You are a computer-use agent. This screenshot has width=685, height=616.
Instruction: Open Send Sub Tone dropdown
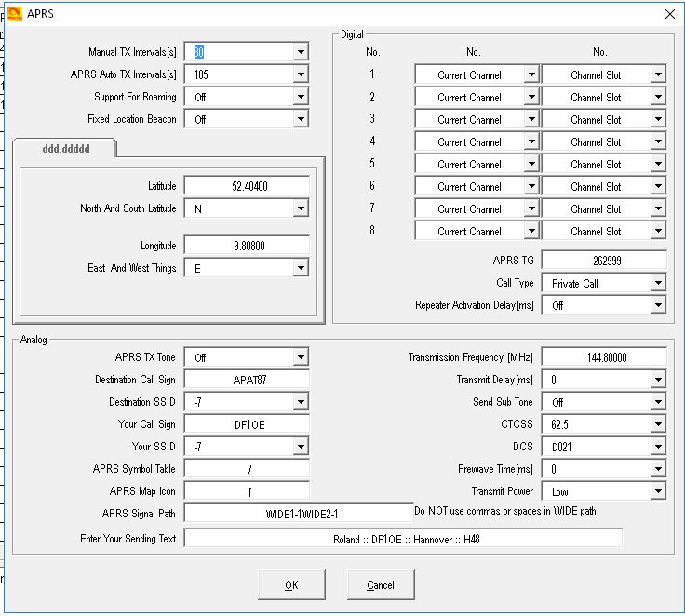658,402
